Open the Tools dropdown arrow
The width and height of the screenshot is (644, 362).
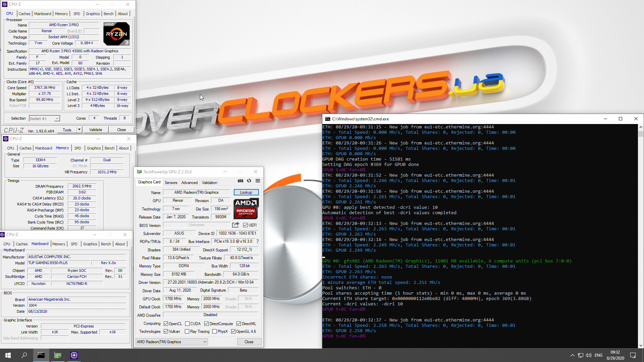coord(79,130)
